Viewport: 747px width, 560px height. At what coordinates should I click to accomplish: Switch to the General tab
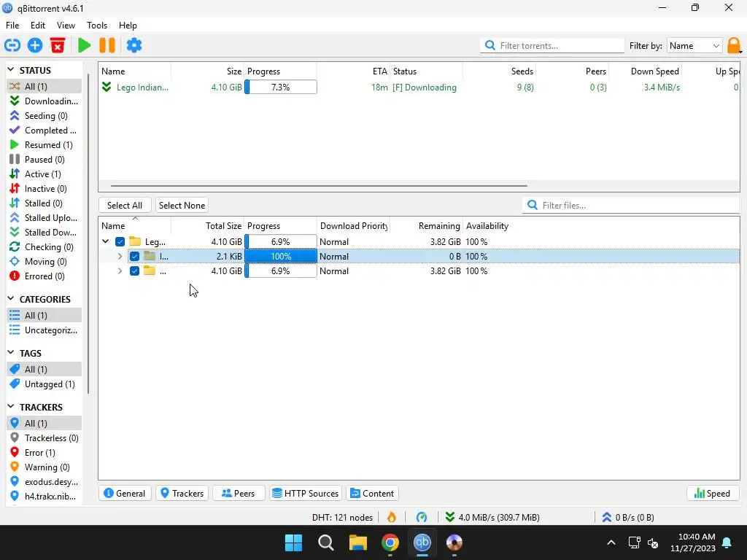124,494
